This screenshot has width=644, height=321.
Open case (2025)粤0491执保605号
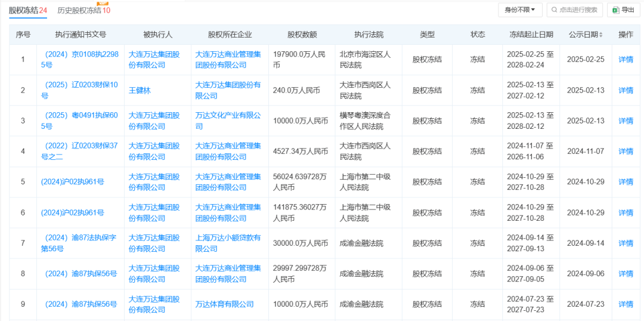(80, 121)
